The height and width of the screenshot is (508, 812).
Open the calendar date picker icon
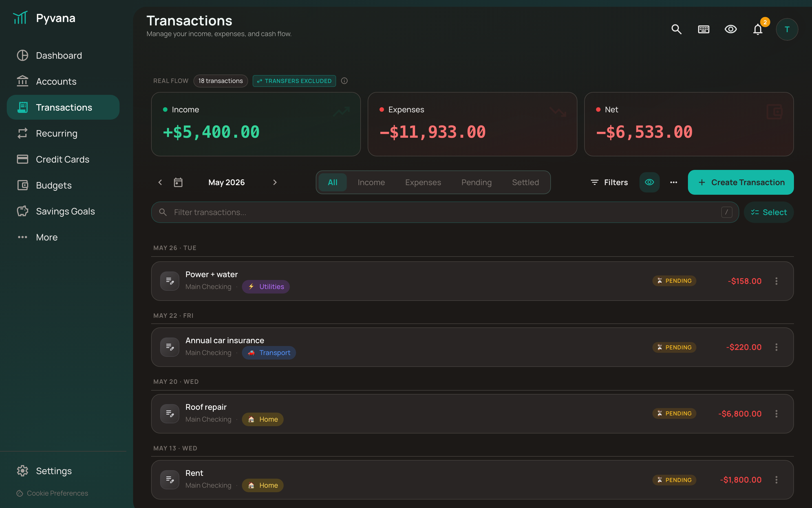(178, 182)
